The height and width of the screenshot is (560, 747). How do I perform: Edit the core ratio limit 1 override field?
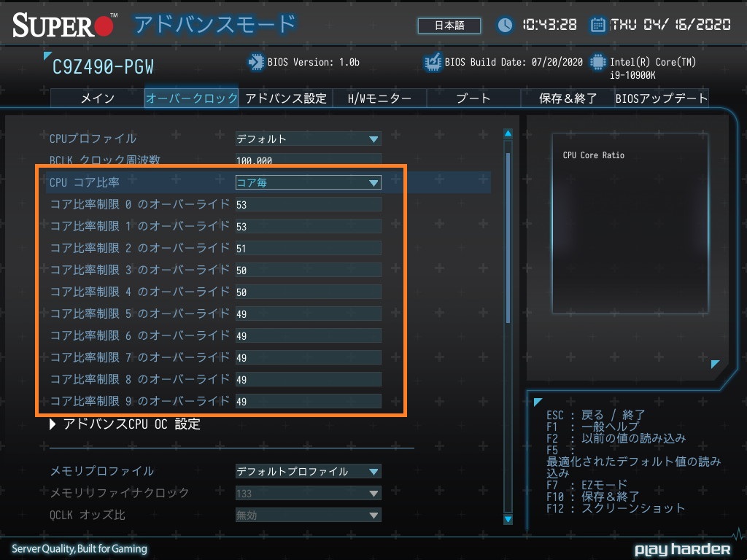coord(309,227)
